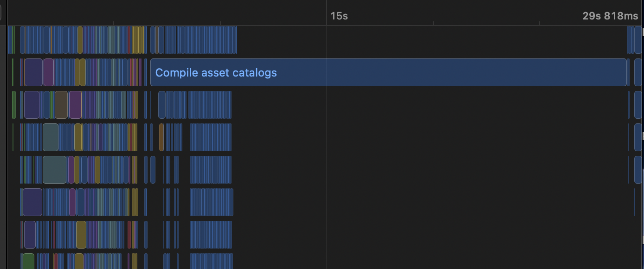
Task: Select the orange task block in fourth row
Action: click(161, 137)
